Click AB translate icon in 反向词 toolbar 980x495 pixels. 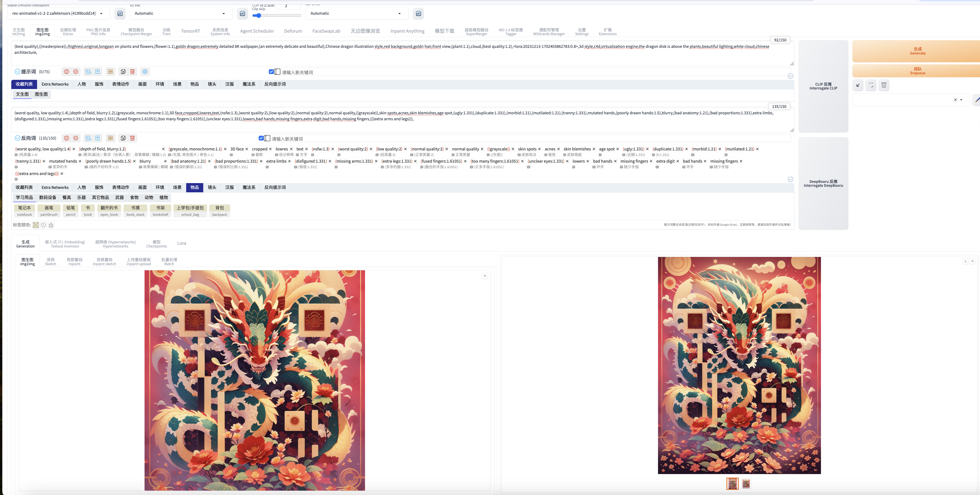click(x=110, y=138)
